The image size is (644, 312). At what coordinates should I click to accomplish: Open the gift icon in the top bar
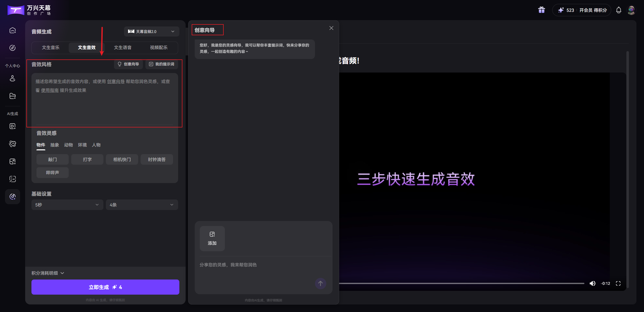coord(541,10)
